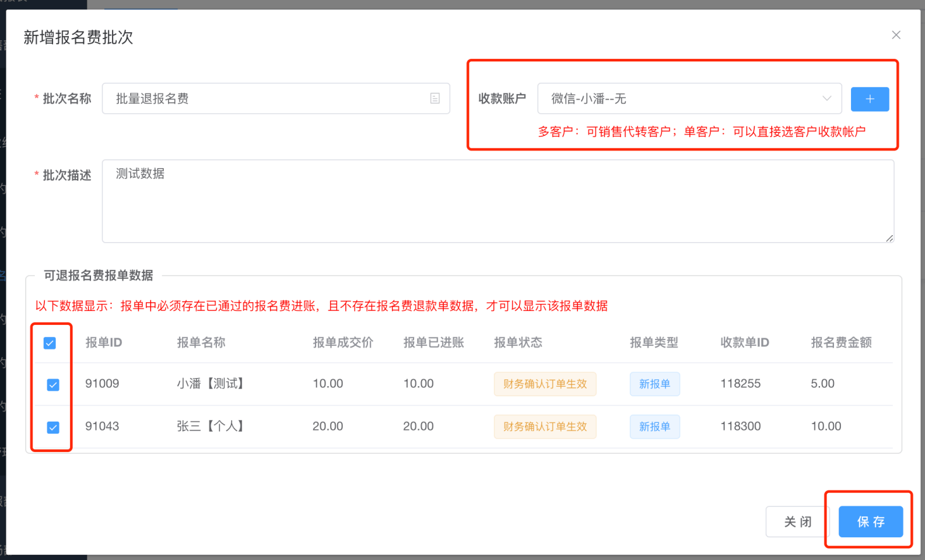Click the 新报单 tag for row 91043
Viewport: 925px width, 560px height.
[x=654, y=427]
